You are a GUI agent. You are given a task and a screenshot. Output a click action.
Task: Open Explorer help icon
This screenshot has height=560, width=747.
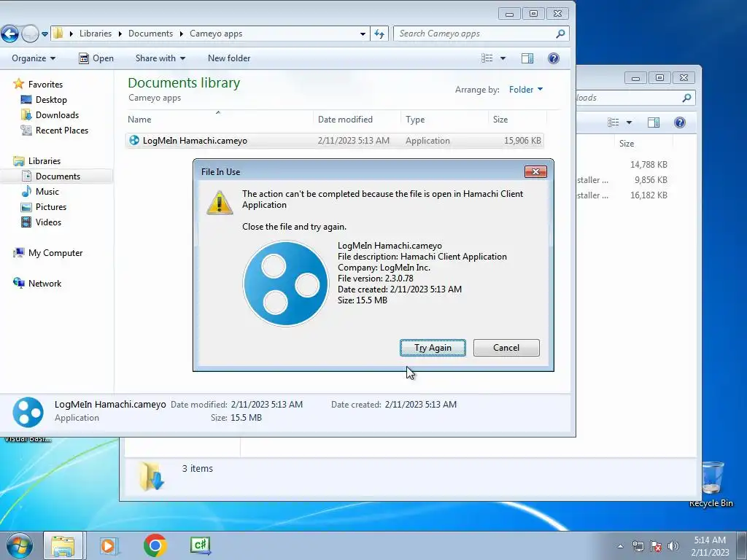553,58
